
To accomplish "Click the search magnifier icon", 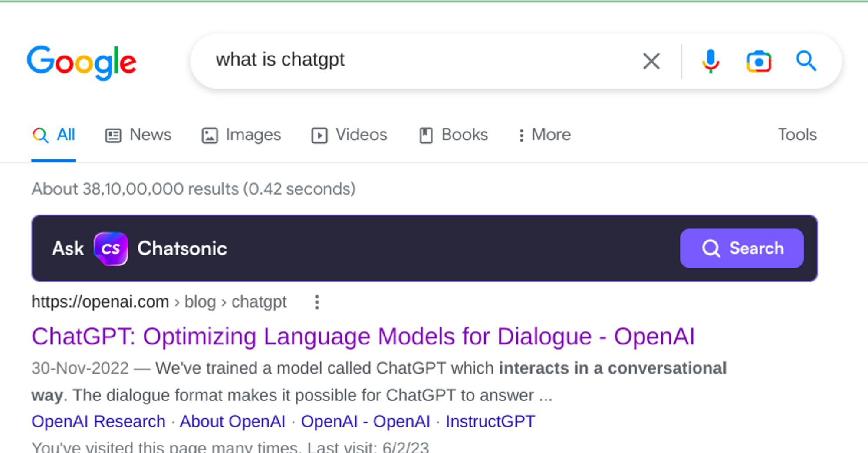I will [806, 61].
